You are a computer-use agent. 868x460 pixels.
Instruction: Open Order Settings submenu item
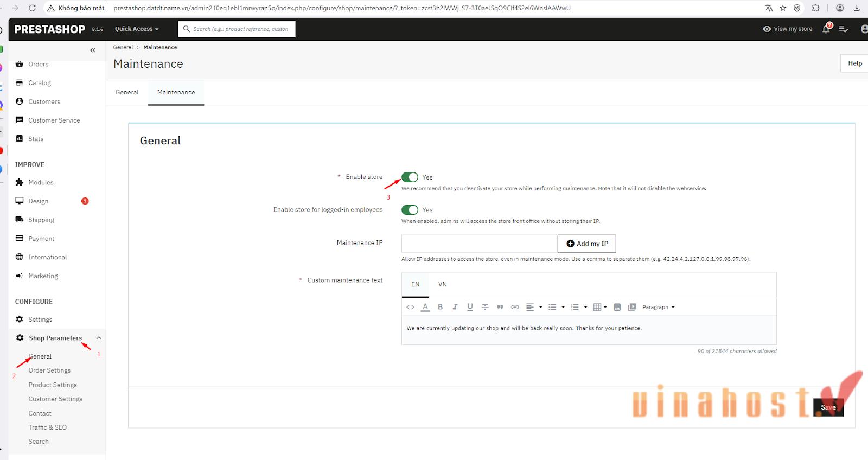coord(49,370)
